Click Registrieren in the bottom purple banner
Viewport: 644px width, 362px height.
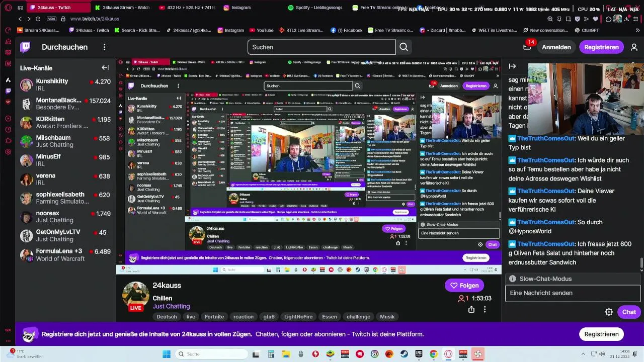[601, 334]
